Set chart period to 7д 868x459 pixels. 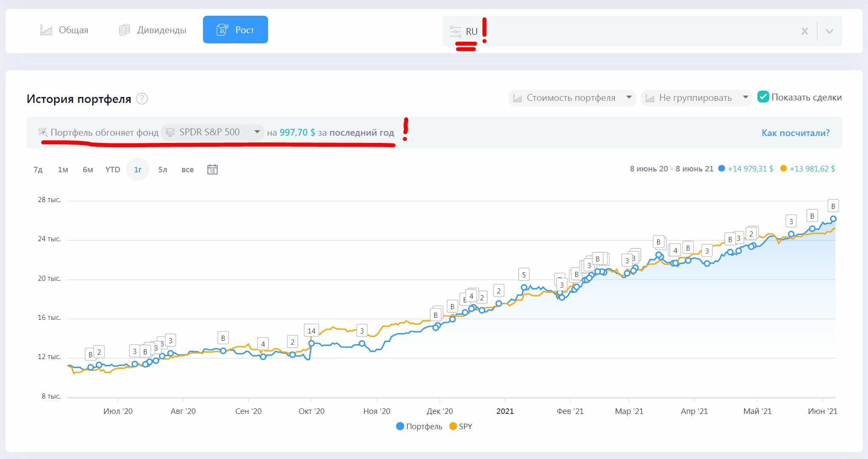pos(38,169)
